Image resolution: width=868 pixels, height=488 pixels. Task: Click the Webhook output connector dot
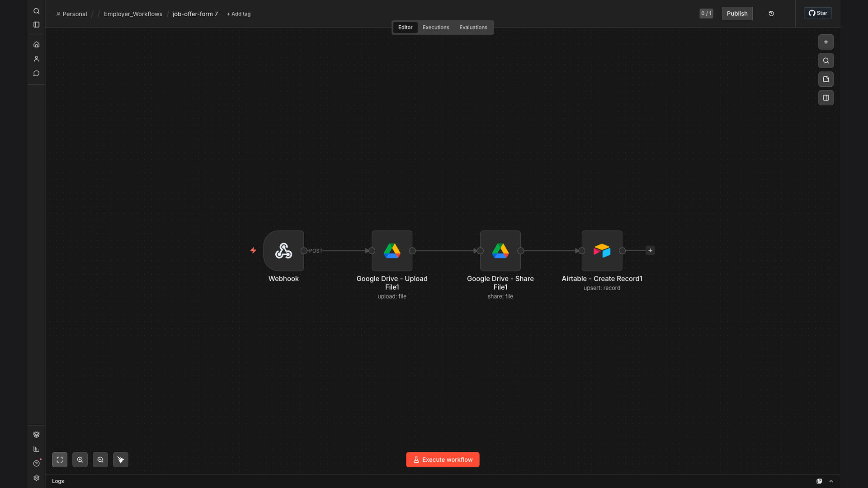tap(304, 251)
